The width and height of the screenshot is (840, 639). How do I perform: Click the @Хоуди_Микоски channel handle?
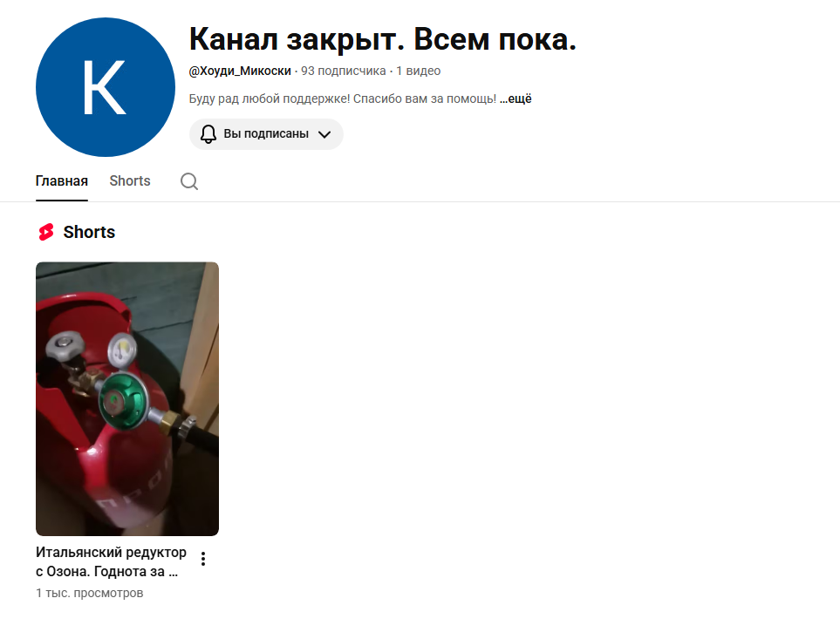(240, 71)
